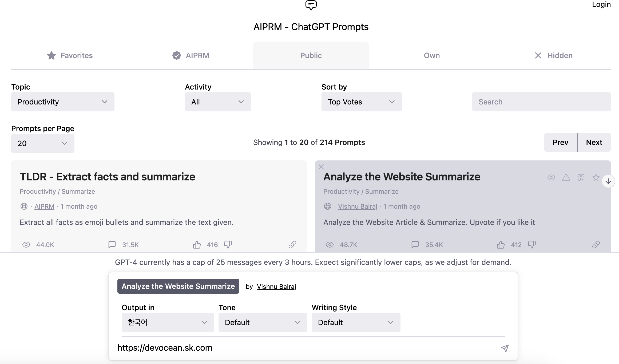Open the Output in language dropdown
Screen dimensions: 619x364
tap(168, 322)
